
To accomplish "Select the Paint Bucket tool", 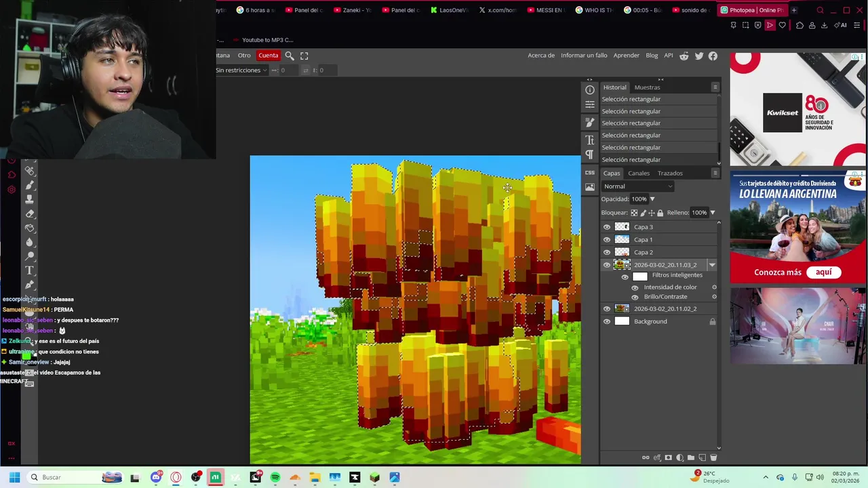I will 30,228.
